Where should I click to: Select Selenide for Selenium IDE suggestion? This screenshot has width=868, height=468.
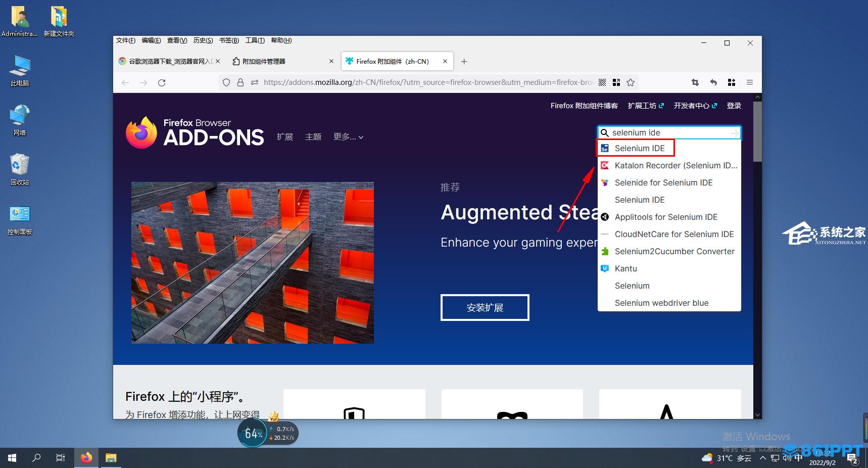(x=669, y=182)
